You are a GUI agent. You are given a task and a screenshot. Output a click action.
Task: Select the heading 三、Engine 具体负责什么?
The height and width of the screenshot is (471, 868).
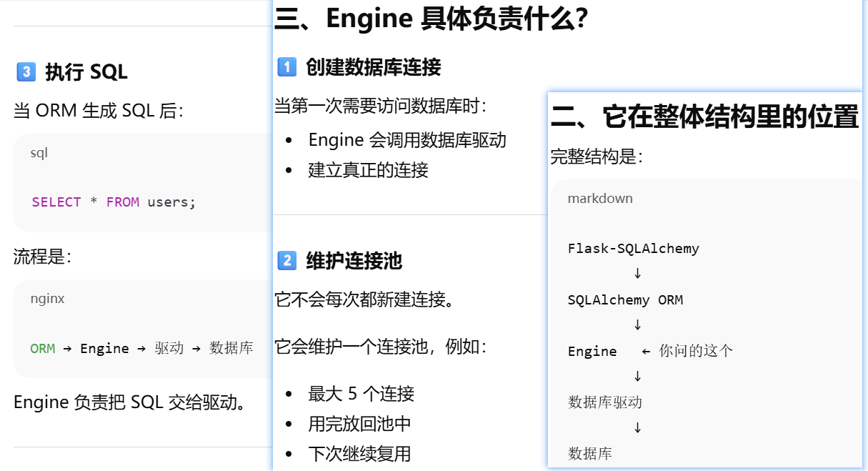[x=431, y=18]
